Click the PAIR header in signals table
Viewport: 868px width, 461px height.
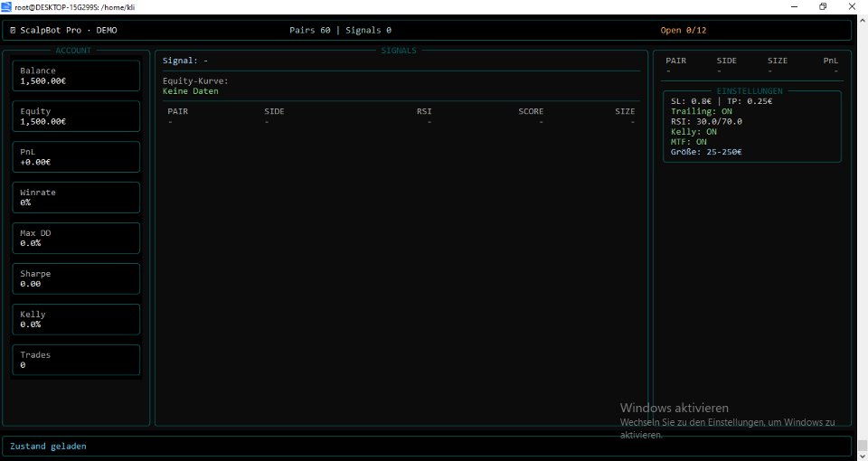point(178,111)
